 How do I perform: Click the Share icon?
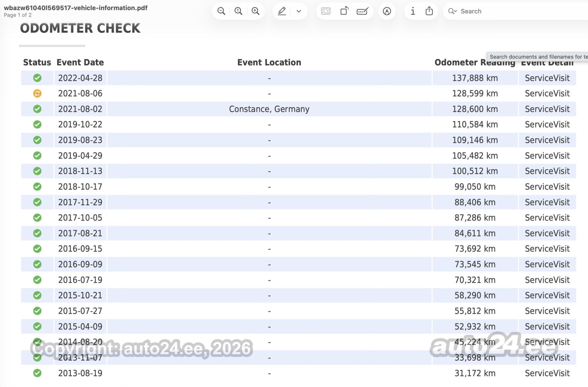(429, 11)
